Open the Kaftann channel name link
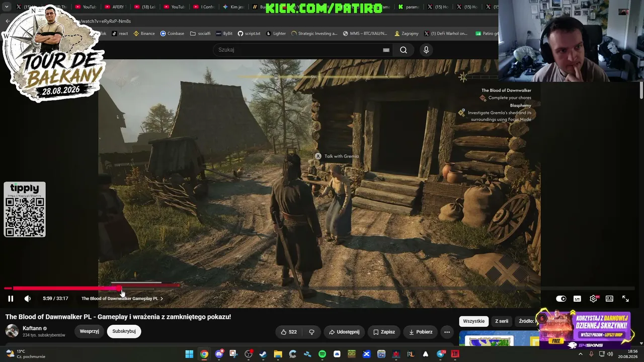The height and width of the screenshot is (362, 644). 32,328
